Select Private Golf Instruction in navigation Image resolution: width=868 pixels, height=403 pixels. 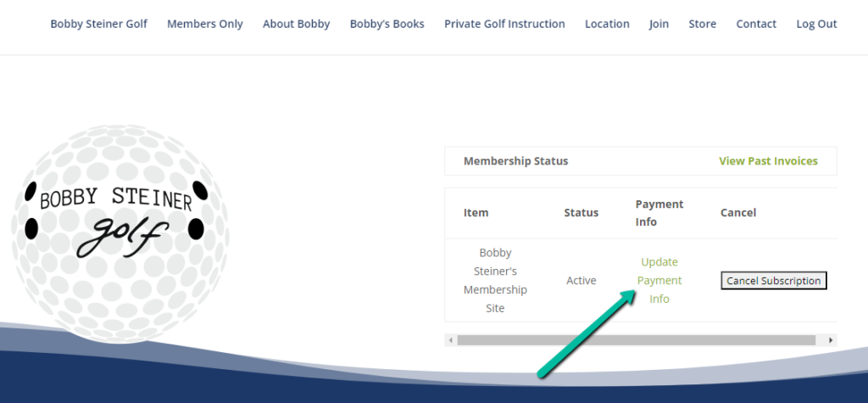[504, 24]
